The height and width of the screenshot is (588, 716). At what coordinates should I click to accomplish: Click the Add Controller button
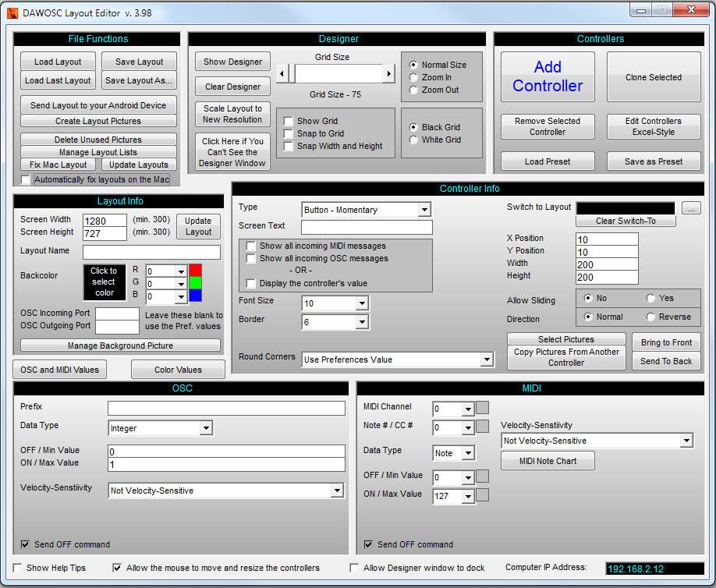pyautogui.click(x=548, y=76)
